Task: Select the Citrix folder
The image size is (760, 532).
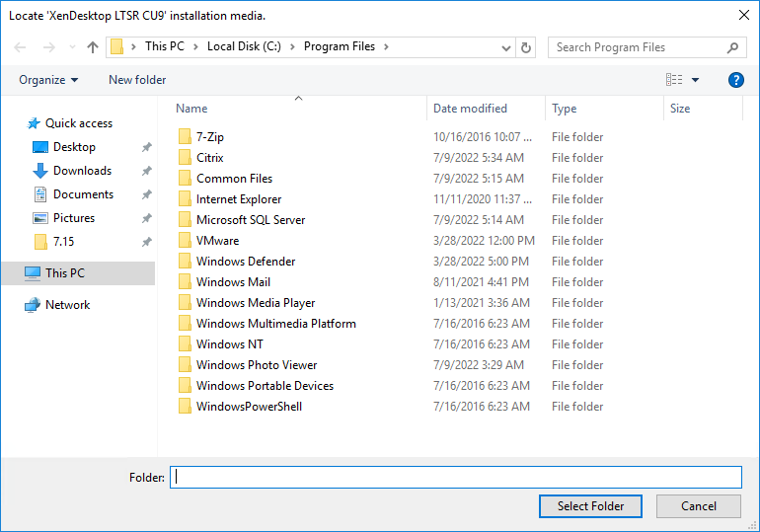Action: tap(210, 158)
